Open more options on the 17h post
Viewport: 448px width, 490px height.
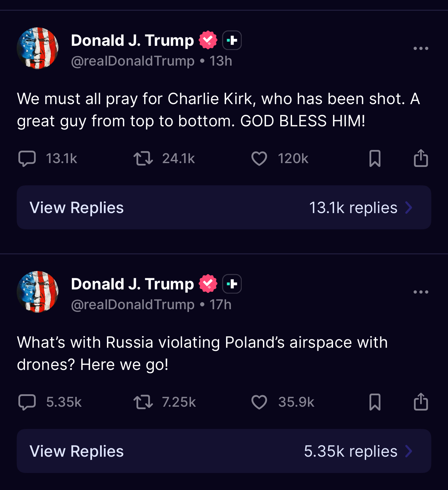[x=421, y=292]
